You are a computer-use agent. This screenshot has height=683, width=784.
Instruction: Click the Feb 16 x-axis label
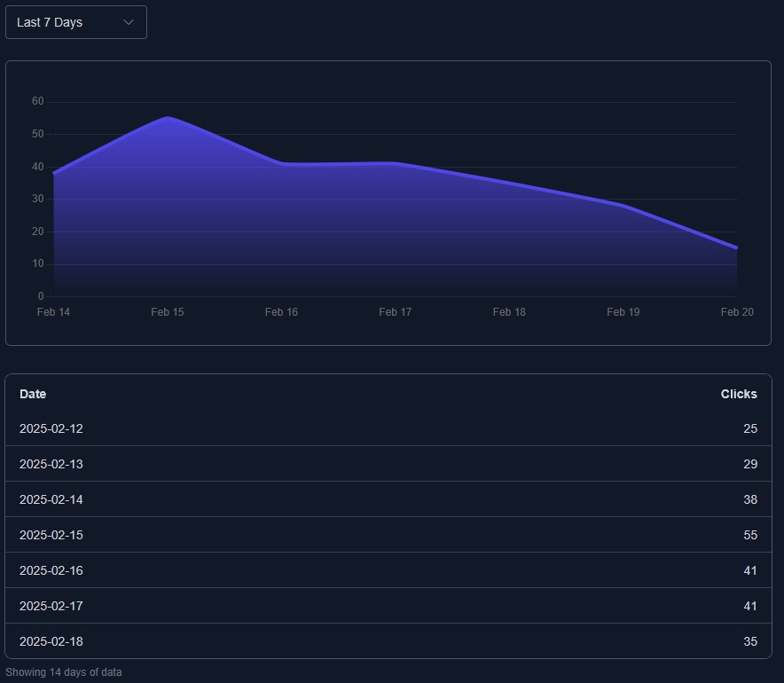tap(281, 312)
